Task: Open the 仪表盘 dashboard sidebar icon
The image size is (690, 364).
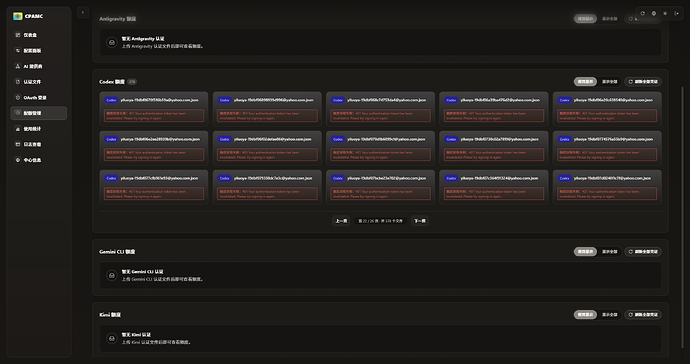Action: (x=18, y=35)
